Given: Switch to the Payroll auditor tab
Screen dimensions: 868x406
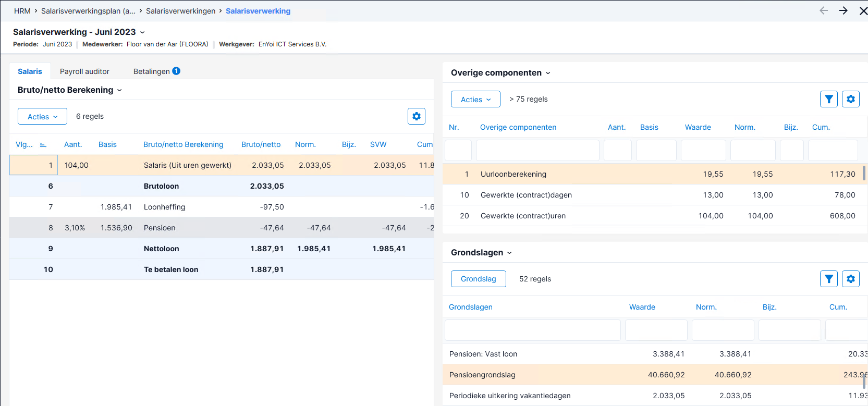Looking at the screenshot, I should 84,71.
